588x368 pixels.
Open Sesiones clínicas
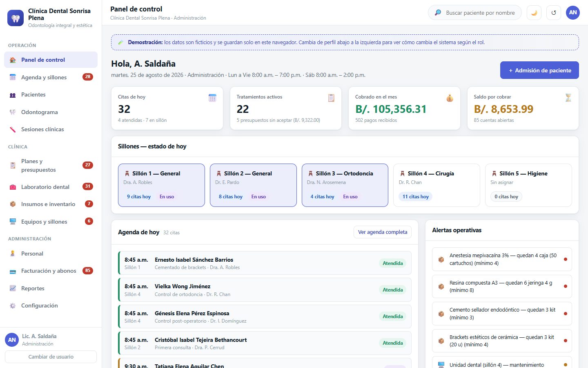point(51,129)
